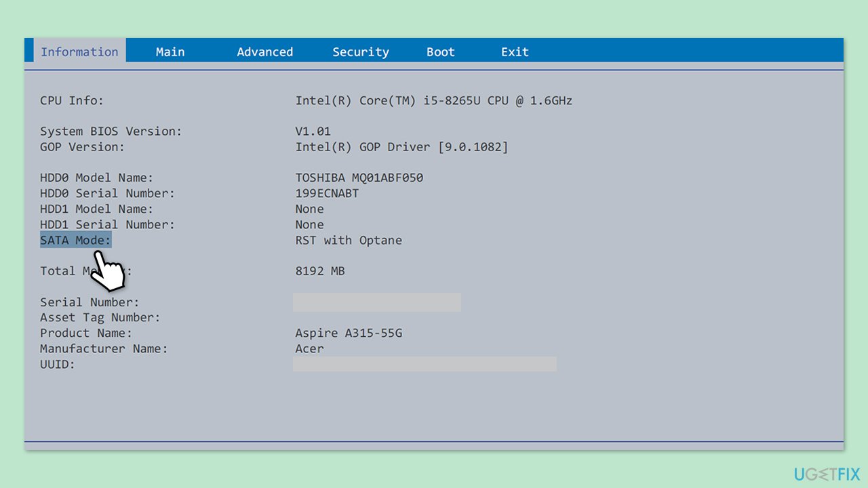Click the System BIOS Version entry
This screenshot has height=488, width=868.
coord(111,131)
